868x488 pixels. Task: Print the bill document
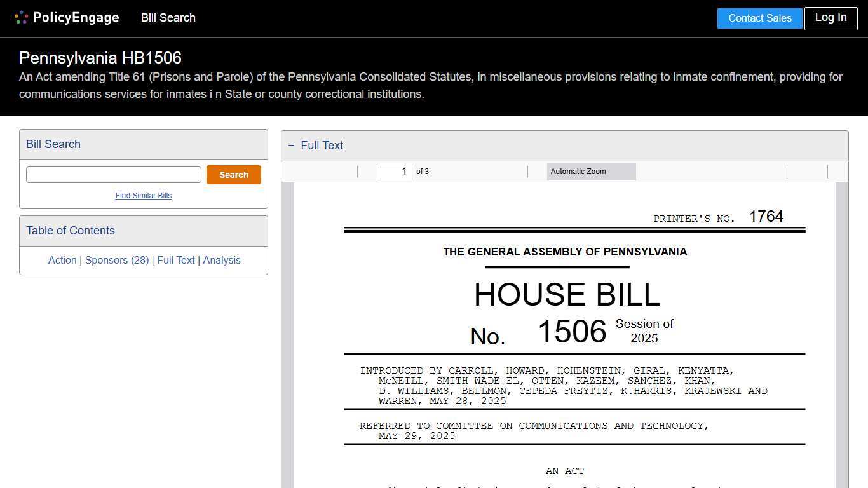tap(796, 171)
